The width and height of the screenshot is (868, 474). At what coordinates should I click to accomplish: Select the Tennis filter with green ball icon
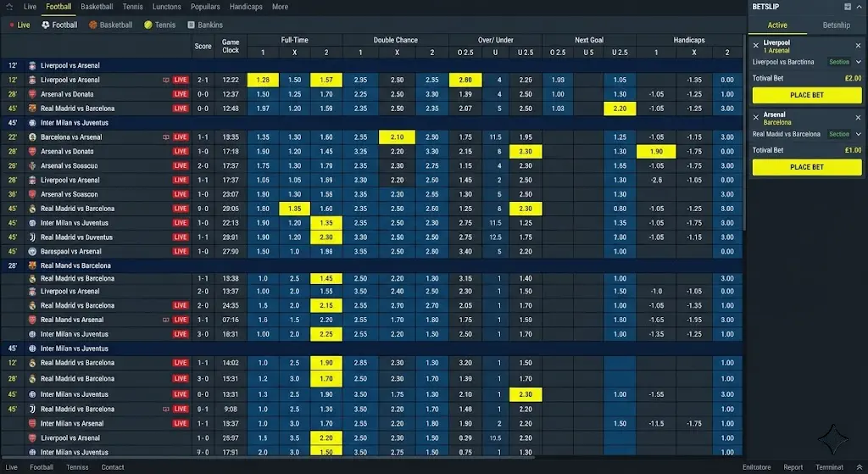159,25
